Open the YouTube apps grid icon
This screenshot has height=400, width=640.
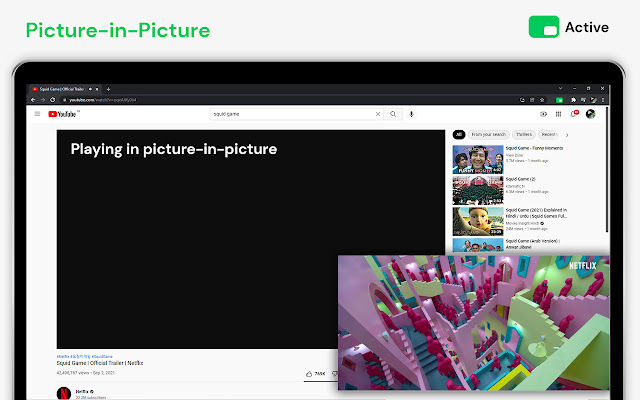coord(558,114)
